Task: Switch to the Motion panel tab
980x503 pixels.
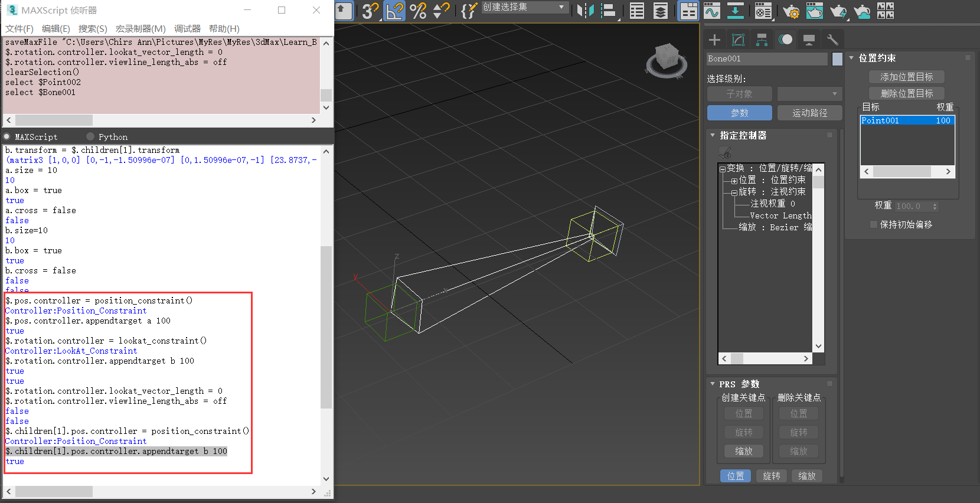Action: coord(785,40)
